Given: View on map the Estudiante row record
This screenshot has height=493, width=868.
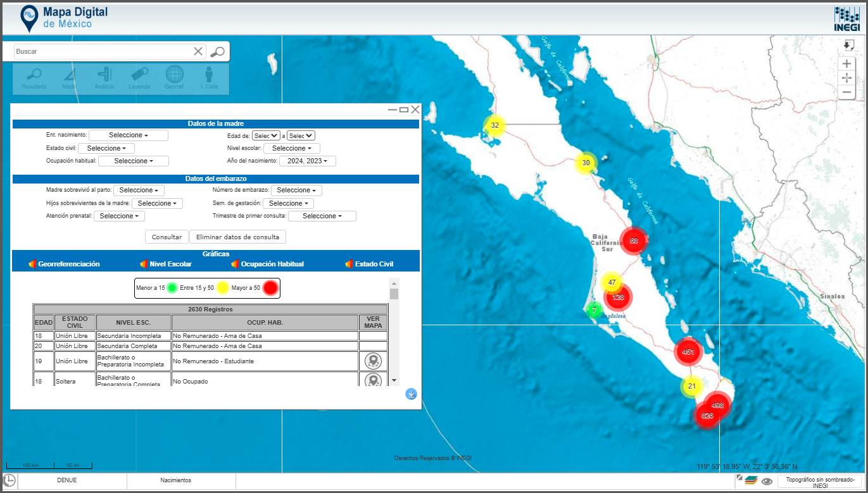Looking at the screenshot, I should 374,361.
